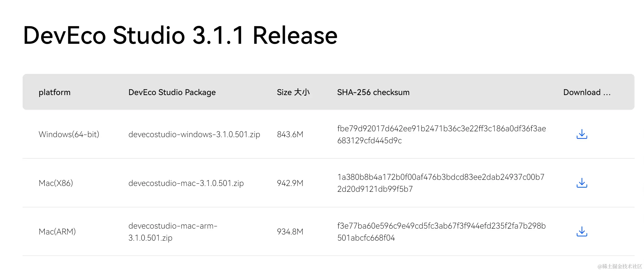Click the Mac(X86) package SHA-256 checksum text

441,183
